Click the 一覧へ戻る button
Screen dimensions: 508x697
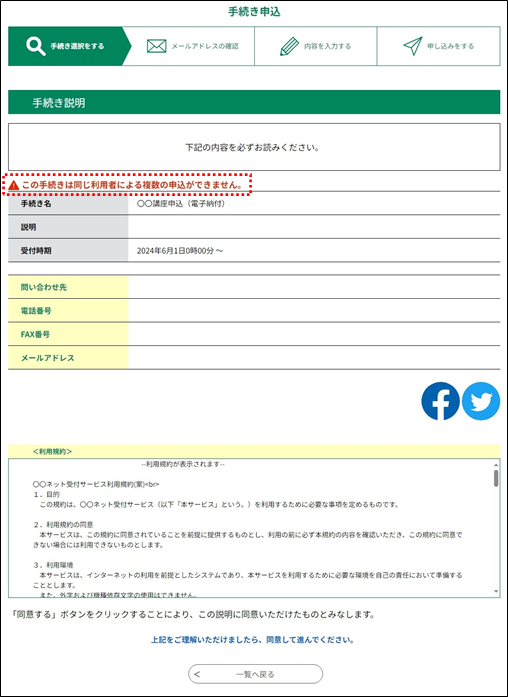click(256, 674)
